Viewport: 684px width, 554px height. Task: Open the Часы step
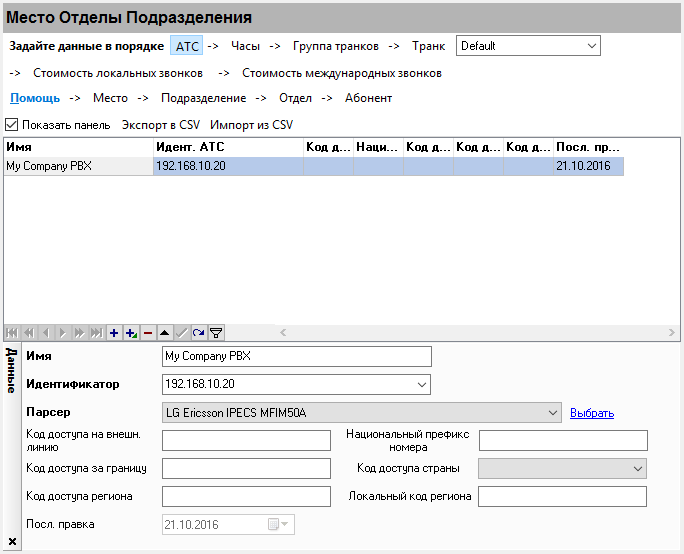246,46
